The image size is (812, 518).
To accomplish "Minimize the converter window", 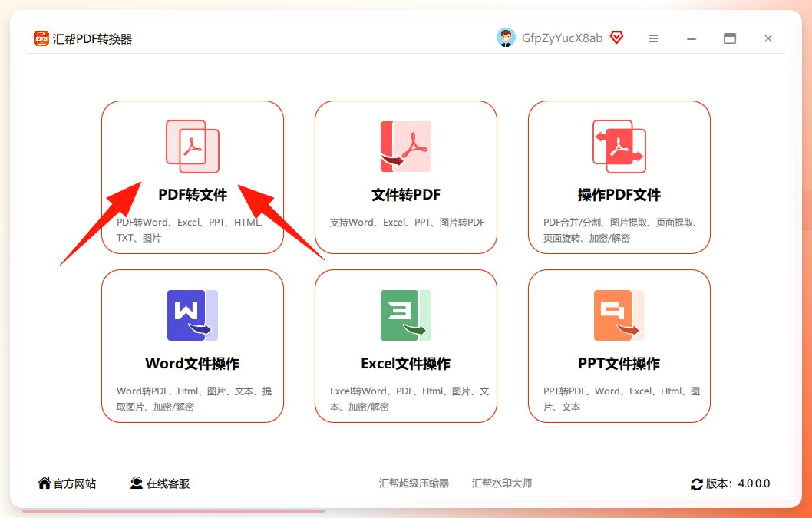I will pos(692,38).
